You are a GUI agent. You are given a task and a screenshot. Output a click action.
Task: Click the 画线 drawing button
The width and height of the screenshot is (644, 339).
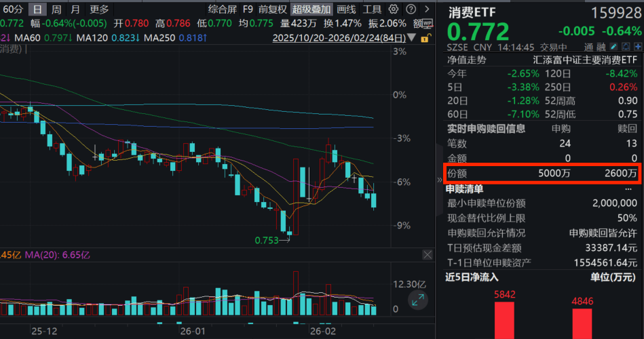click(x=346, y=9)
